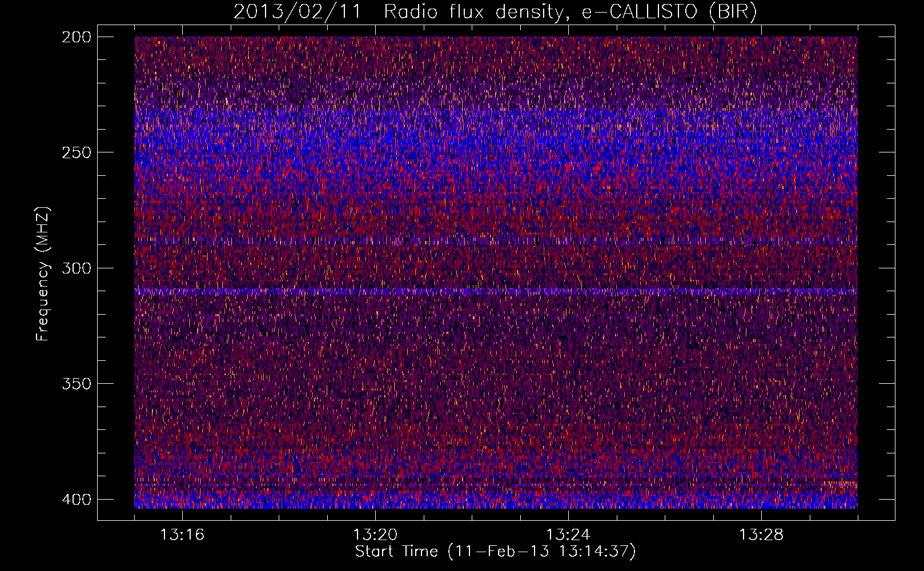Select the 200 frequency tick label
Viewport: 924px width, 571px height.
(76, 37)
